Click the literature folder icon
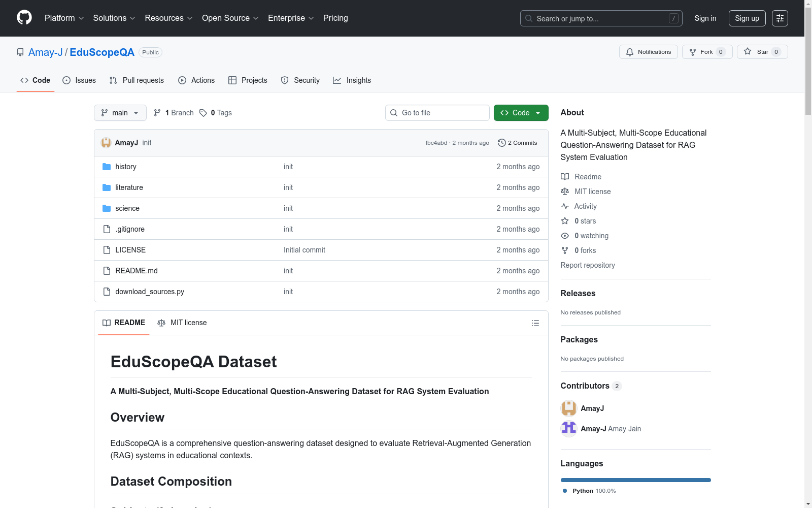Image resolution: width=812 pixels, height=508 pixels. (x=107, y=187)
